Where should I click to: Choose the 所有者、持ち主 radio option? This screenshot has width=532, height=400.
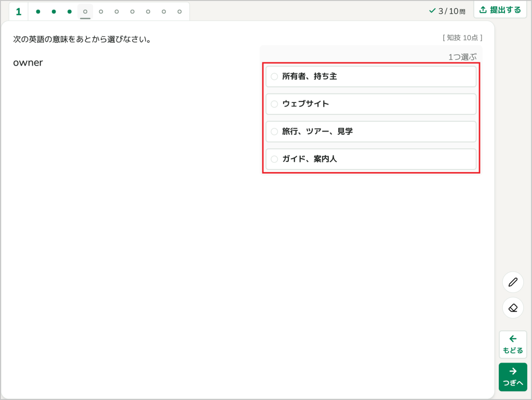tap(371, 76)
